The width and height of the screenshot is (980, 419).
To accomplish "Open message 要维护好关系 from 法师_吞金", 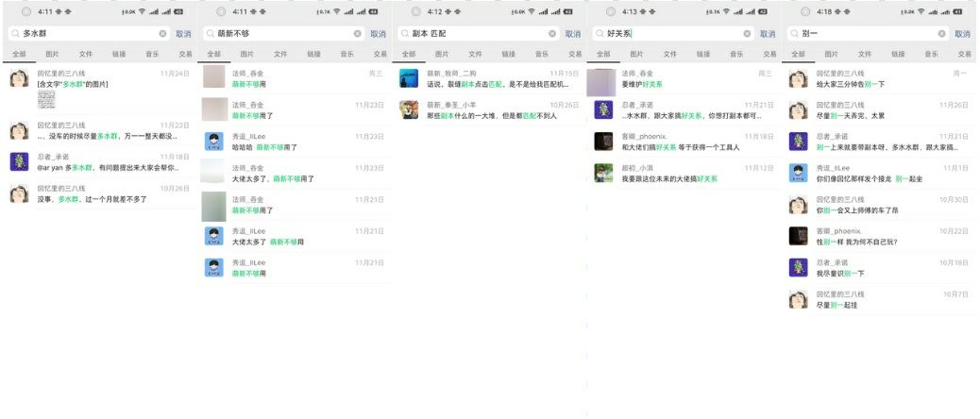I will coord(684,78).
